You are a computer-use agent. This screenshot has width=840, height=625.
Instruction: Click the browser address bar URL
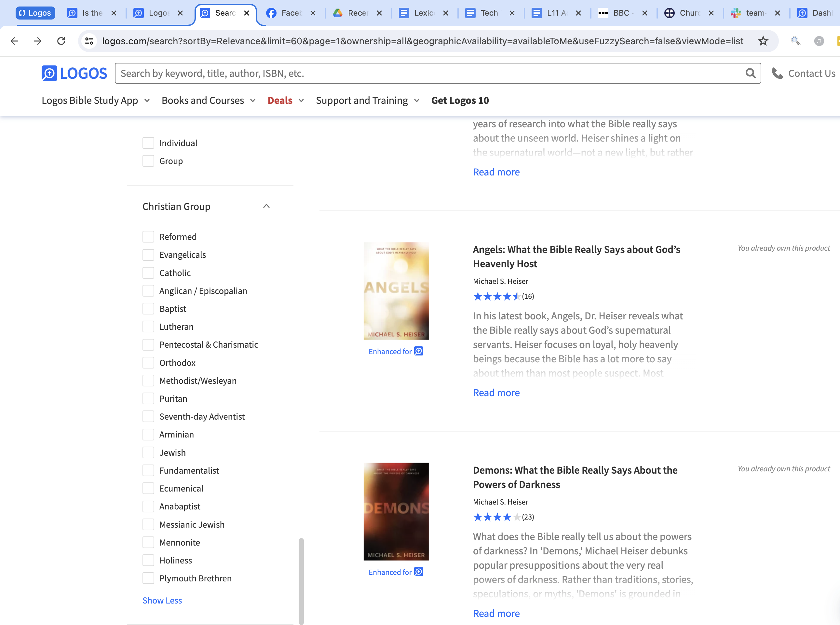(x=422, y=41)
